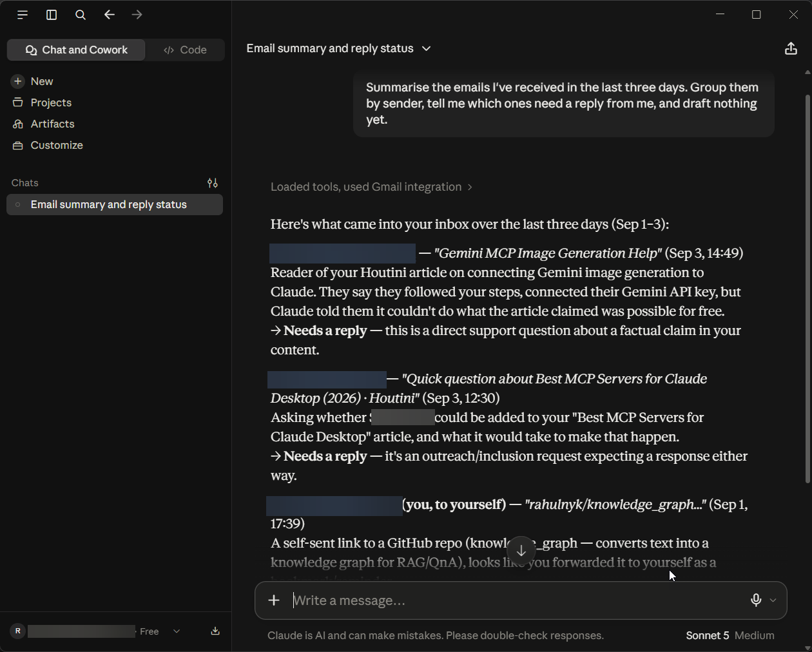
Task: Switch to the Code tab
Action: click(x=186, y=50)
